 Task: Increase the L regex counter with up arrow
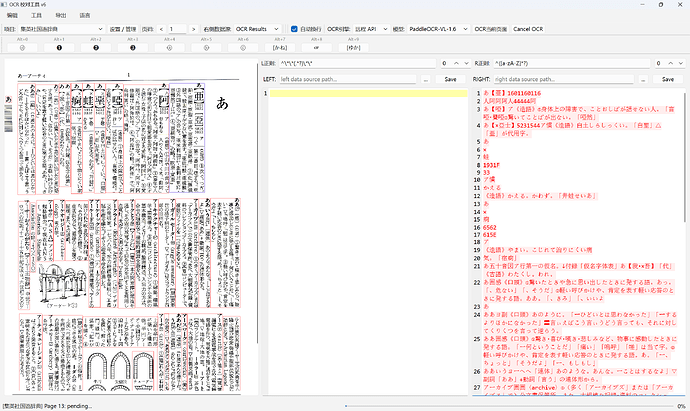point(456,63)
